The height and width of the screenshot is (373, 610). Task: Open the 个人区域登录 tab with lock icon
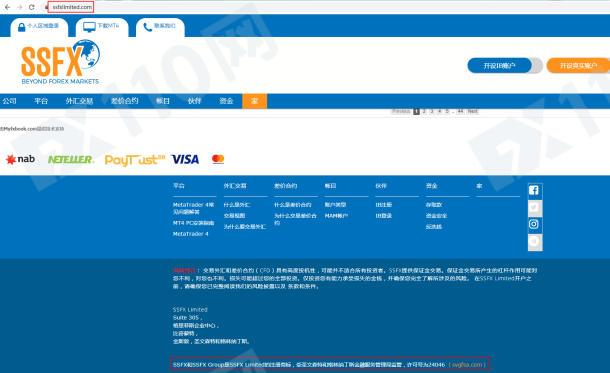[x=39, y=27]
